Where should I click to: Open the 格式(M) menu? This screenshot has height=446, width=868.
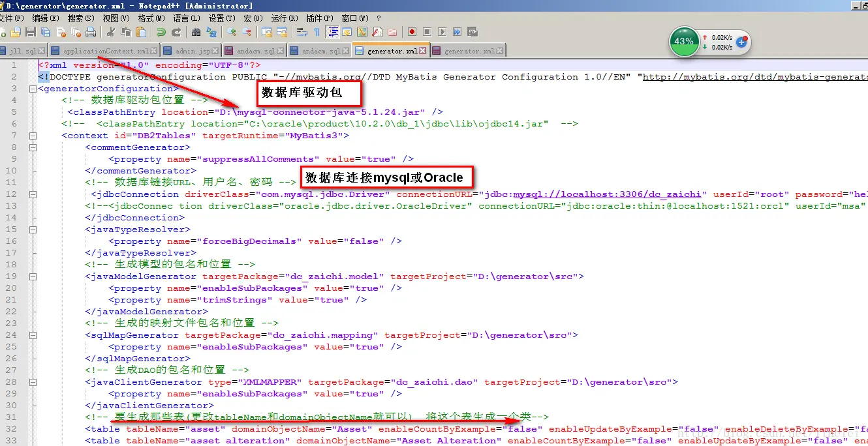pos(151,18)
